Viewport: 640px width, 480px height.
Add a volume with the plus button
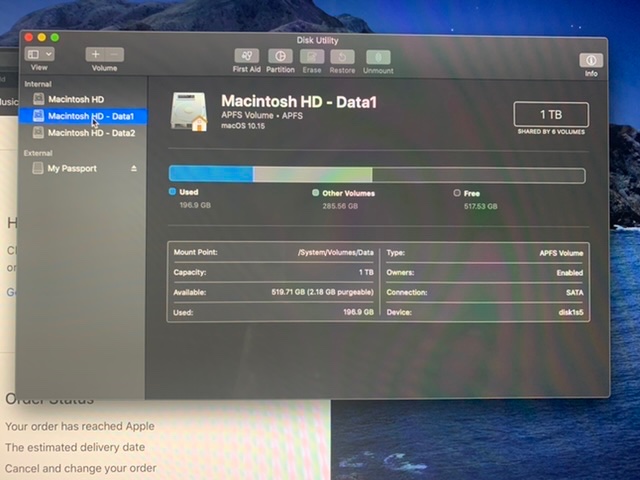coord(96,54)
